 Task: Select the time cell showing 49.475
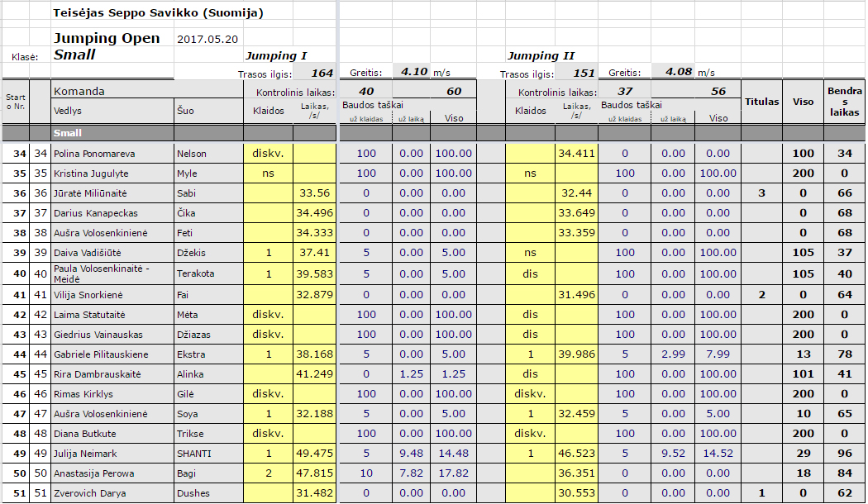pos(314,454)
